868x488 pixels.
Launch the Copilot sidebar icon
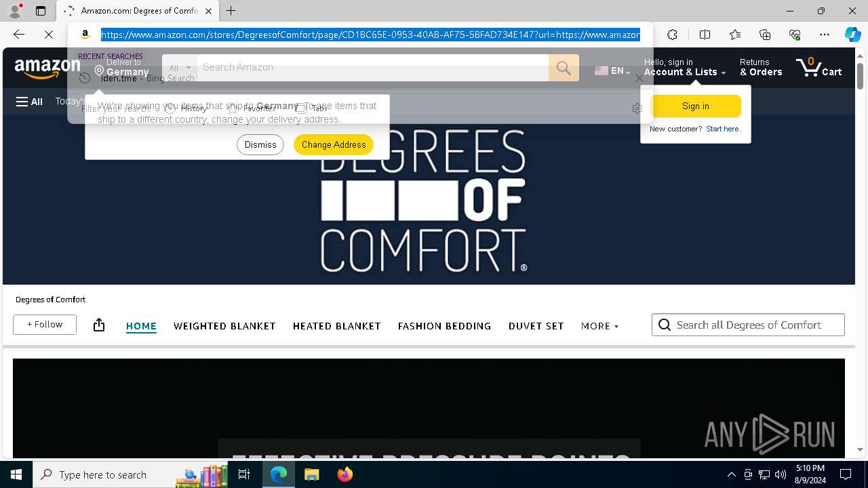click(852, 35)
